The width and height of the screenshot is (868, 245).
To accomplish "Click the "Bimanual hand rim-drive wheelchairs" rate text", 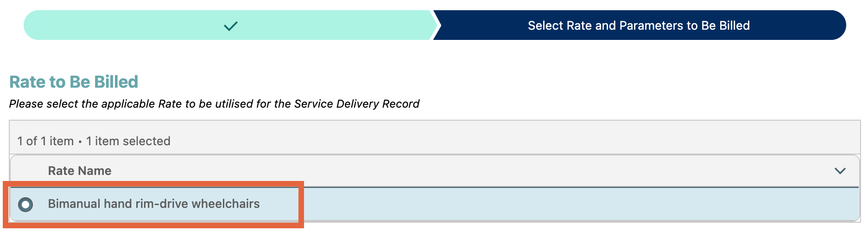I will pos(153,204).
